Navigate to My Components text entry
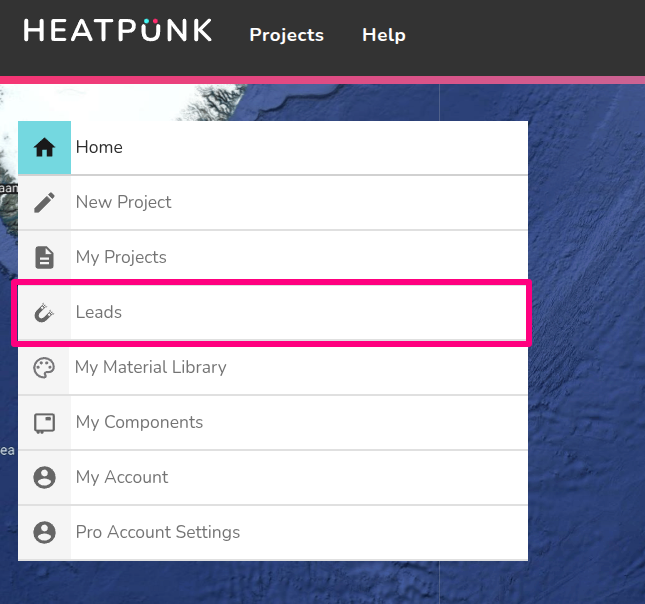Image resolution: width=645 pixels, height=604 pixels. [139, 422]
